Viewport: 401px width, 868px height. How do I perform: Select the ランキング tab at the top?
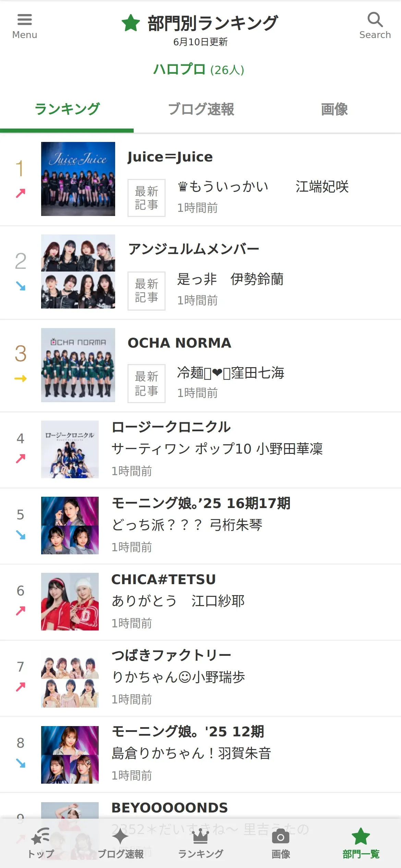click(67, 109)
